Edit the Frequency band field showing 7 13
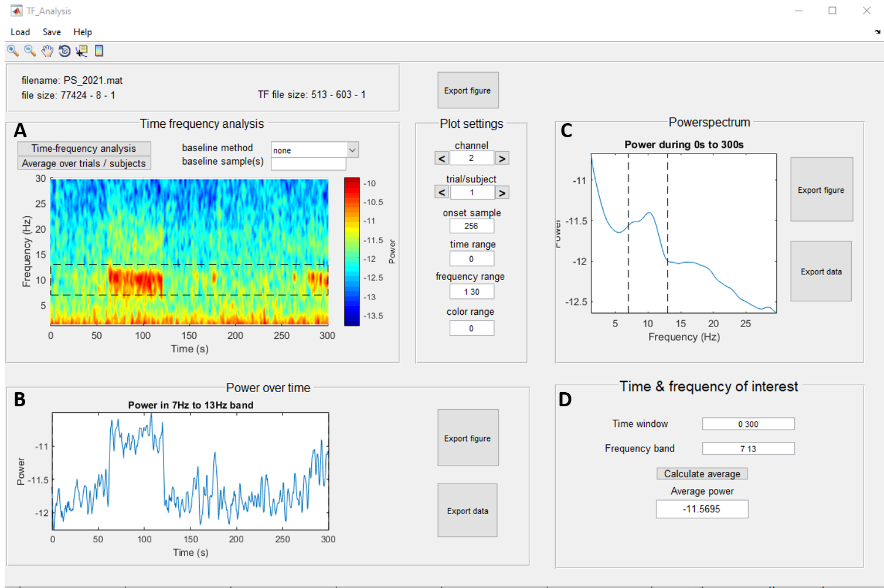 (749, 448)
